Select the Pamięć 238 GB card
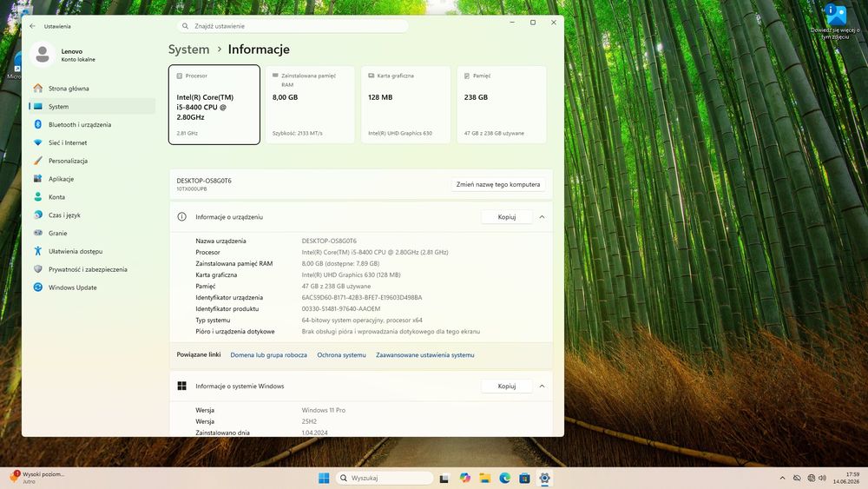 502,105
